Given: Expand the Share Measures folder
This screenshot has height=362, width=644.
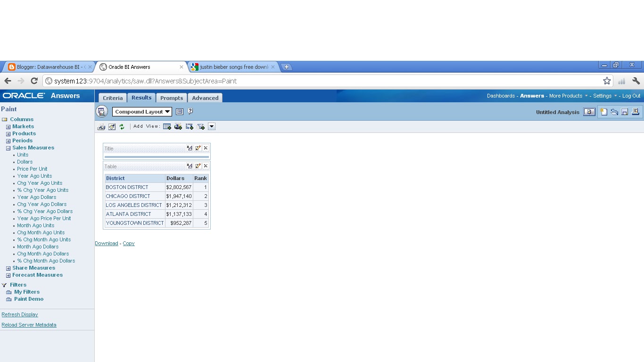Looking at the screenshot, I should click(8, 268).
